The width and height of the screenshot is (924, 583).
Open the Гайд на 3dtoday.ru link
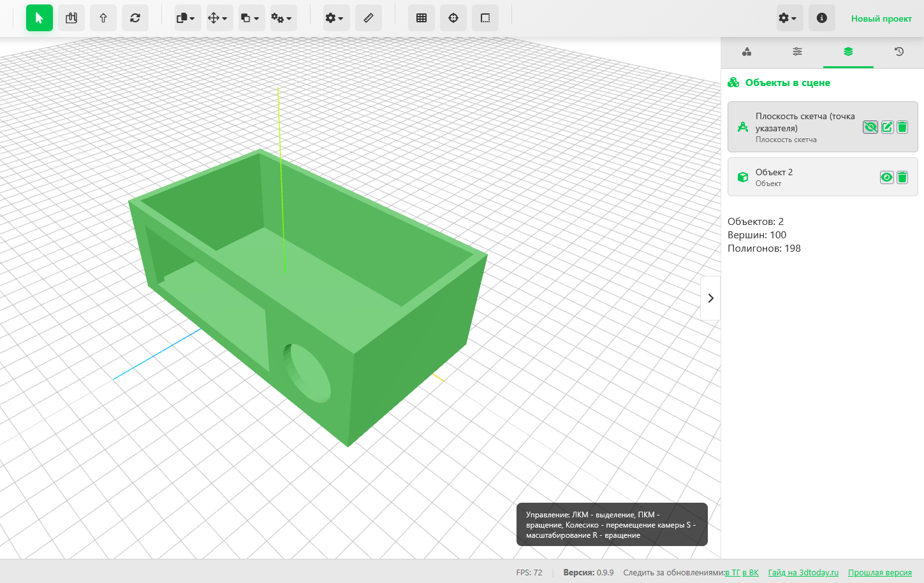[803, 572]
